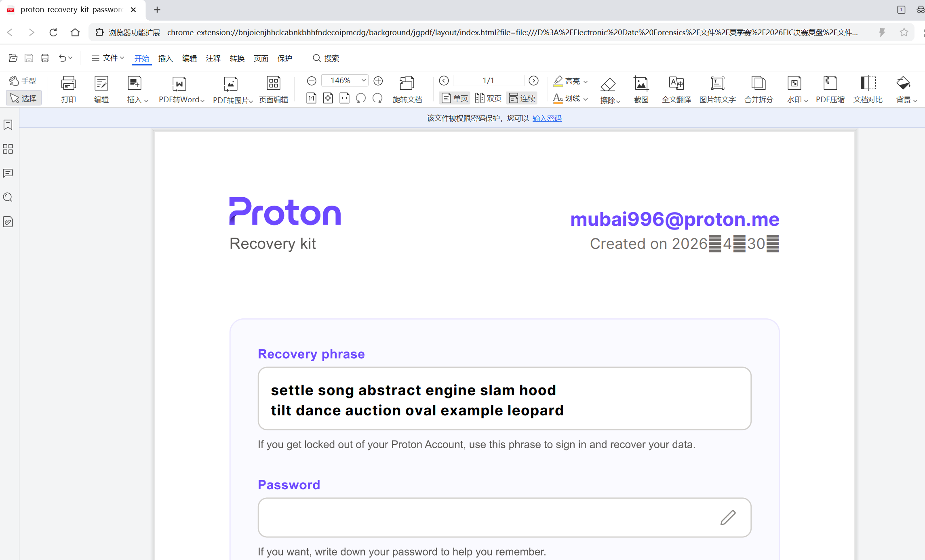Activate the 选择 selection tool
The image size is (925, 560).
coord(23,98)
